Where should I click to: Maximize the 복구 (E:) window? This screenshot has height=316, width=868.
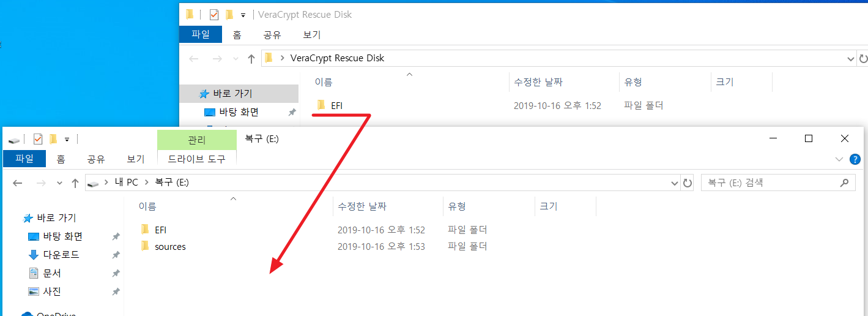pos(809,139)
